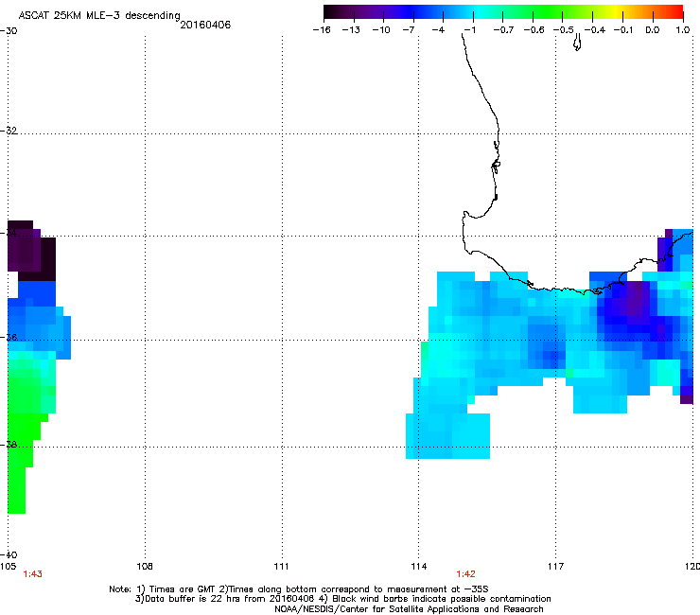Click the small island outline below the colorbar
The width and height of the screenshot is (700, 615).
tap(577, 43)
